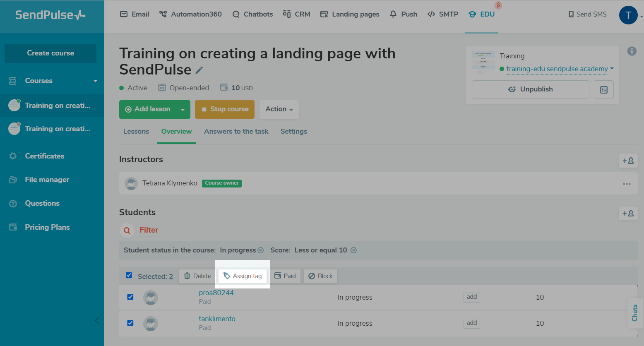The width and height of the screenshot is (644, 346).
Task: Open File manager in the sidebar
Action: point(47,180)
